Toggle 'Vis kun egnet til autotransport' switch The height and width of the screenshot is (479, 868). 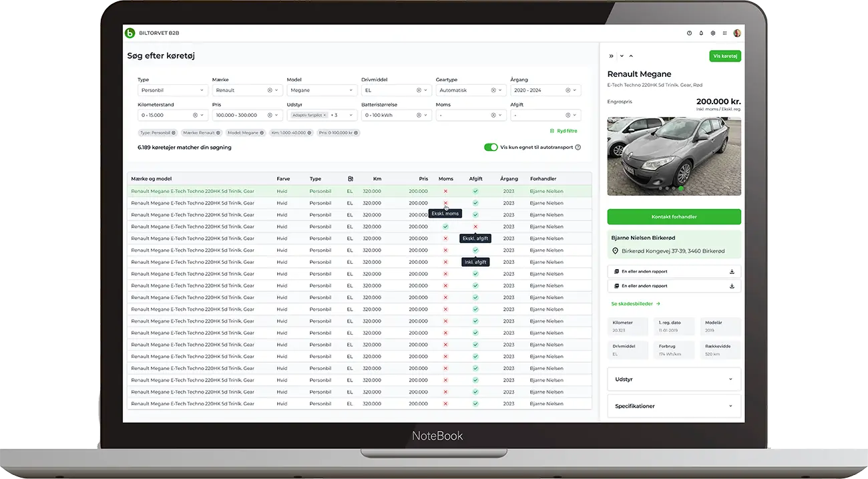click(491, 147)
